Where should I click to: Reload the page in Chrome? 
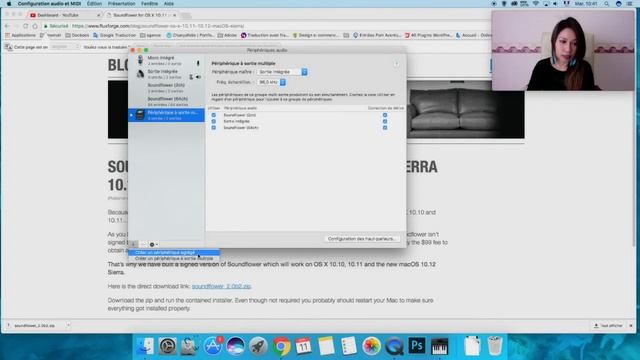pos(26,26)
